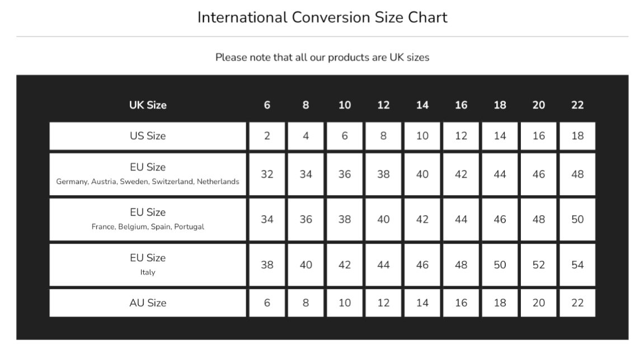Click the Italy EU Size 54 cell
This screenshot has height=355, width=644.
(x=577, y=264)
